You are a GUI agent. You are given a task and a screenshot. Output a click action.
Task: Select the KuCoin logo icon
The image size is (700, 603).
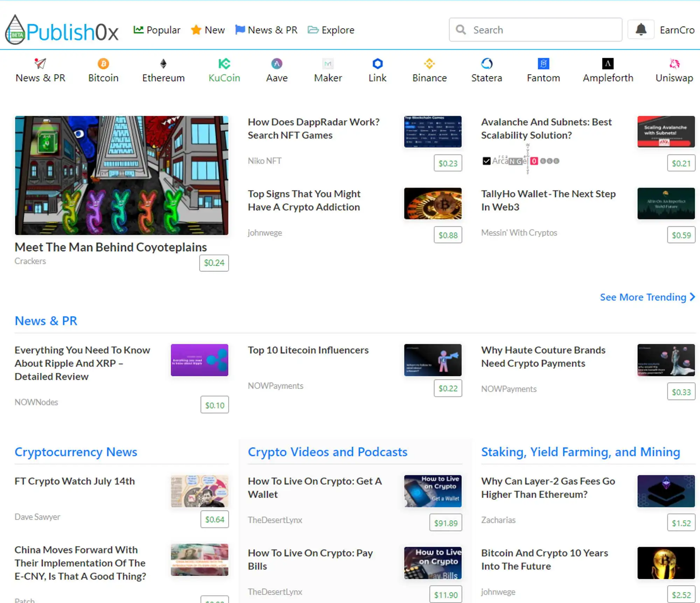(x=224, y=63)
